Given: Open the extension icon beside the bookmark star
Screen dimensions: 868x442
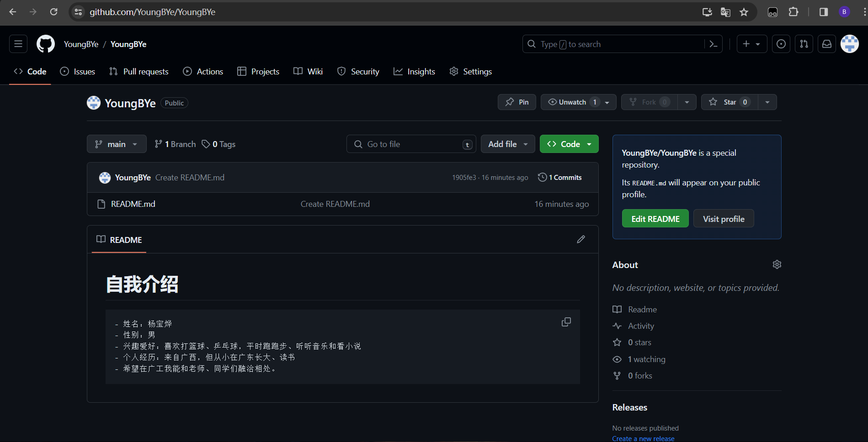Looking at the screenshot, I should click(772, 12).
